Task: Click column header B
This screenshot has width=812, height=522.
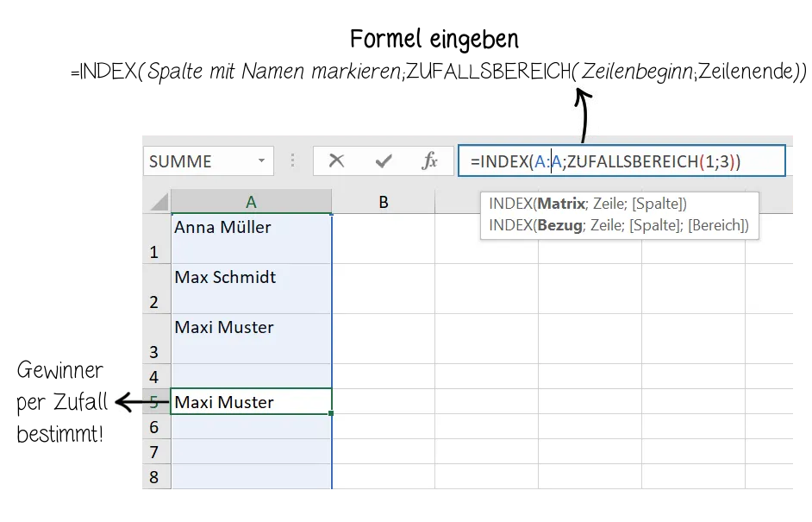Action: coord(383,200)
